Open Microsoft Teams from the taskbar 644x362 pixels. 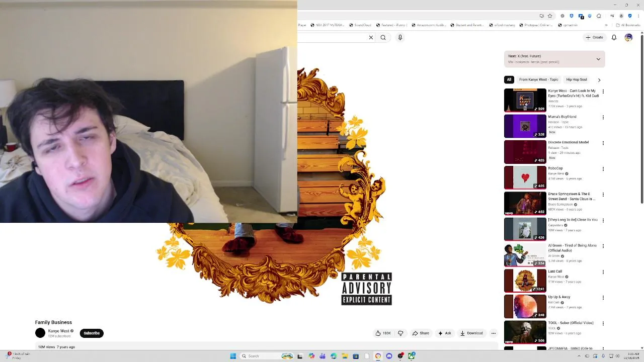323,356
